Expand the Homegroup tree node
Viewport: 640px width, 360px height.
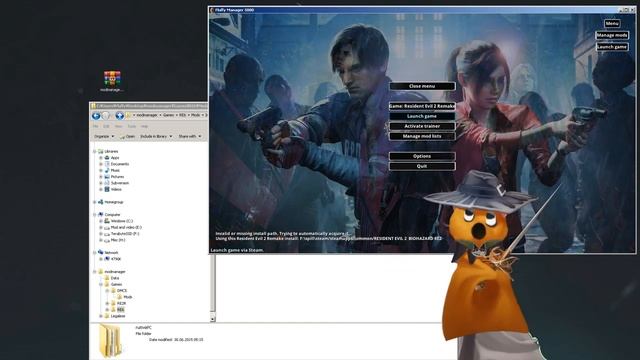(95, 202)
